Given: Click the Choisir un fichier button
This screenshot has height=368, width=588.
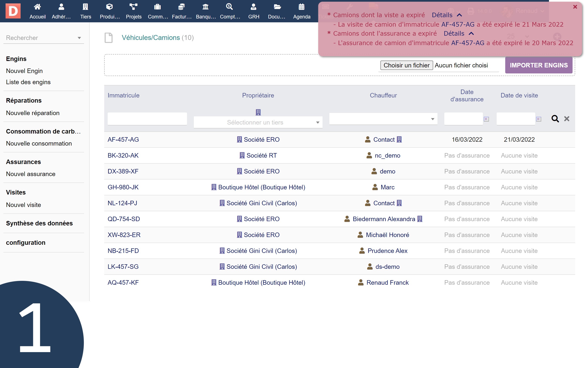Looking at the screenshot, I should 406,65.
